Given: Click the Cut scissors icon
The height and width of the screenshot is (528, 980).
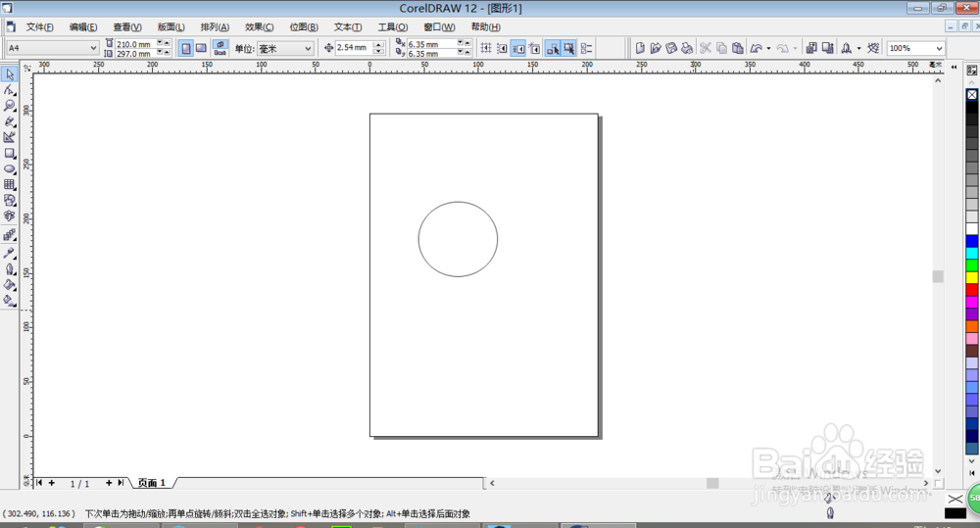Looking at the screenshot, I should 706,48.
